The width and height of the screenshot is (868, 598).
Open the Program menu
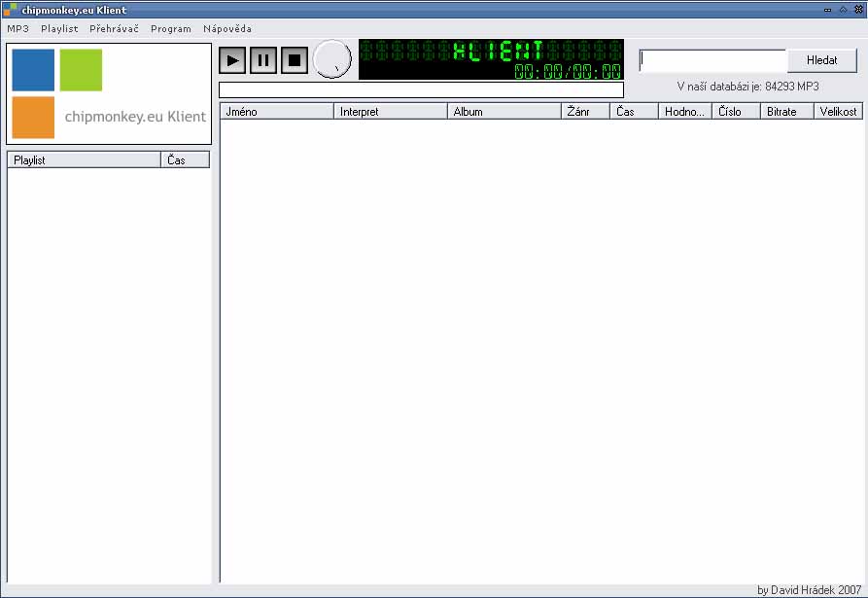[170, 29]
